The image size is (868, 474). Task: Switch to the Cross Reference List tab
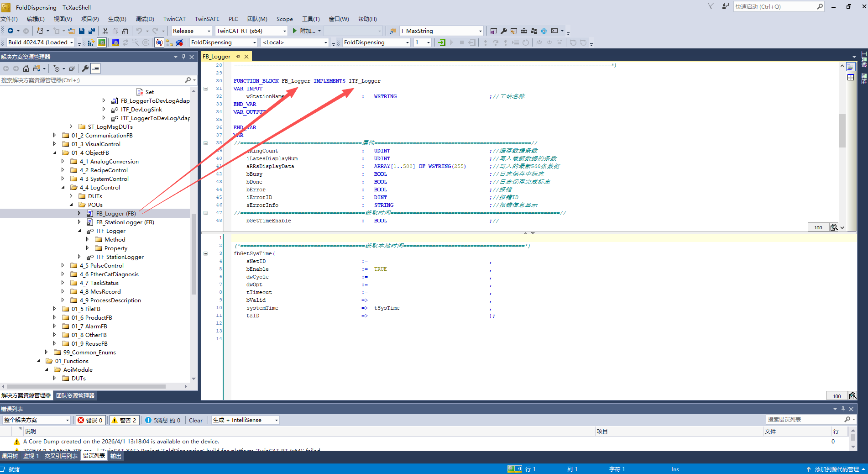tap(61, 456)
